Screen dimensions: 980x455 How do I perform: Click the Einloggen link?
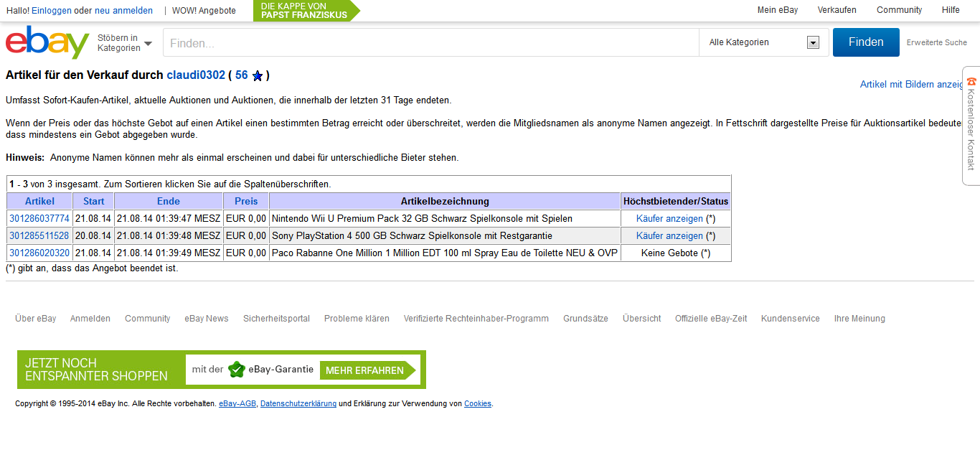[x=52, y=11]
